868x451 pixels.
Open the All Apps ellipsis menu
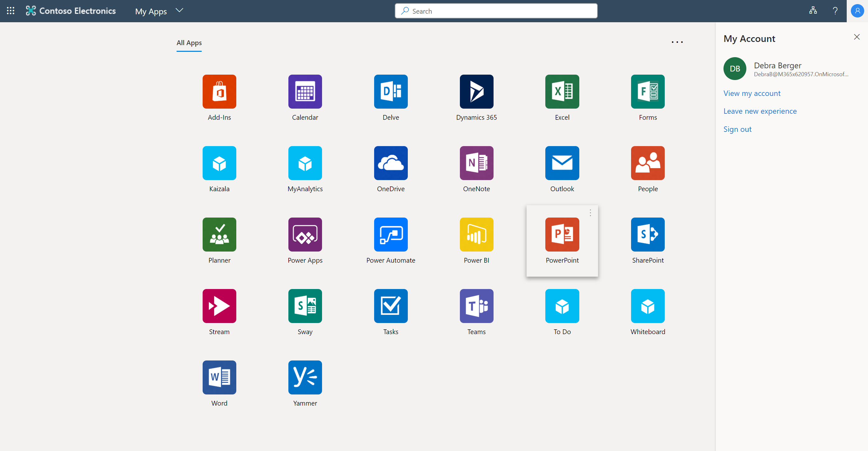(677, 42)
